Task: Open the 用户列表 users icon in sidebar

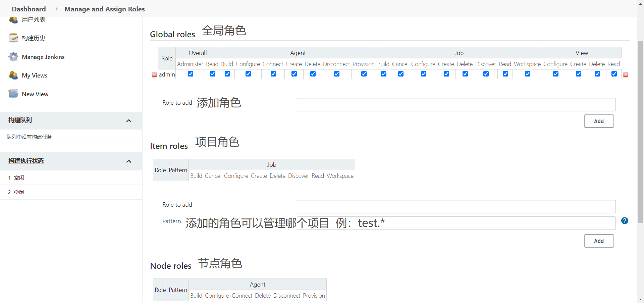Action: [x=13, y=20]
